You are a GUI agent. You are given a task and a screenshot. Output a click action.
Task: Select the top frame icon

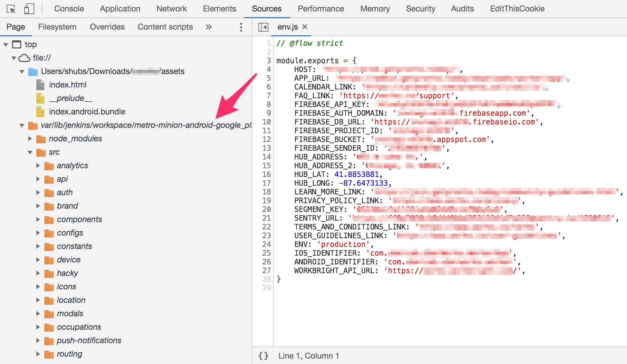coord(16,44)
